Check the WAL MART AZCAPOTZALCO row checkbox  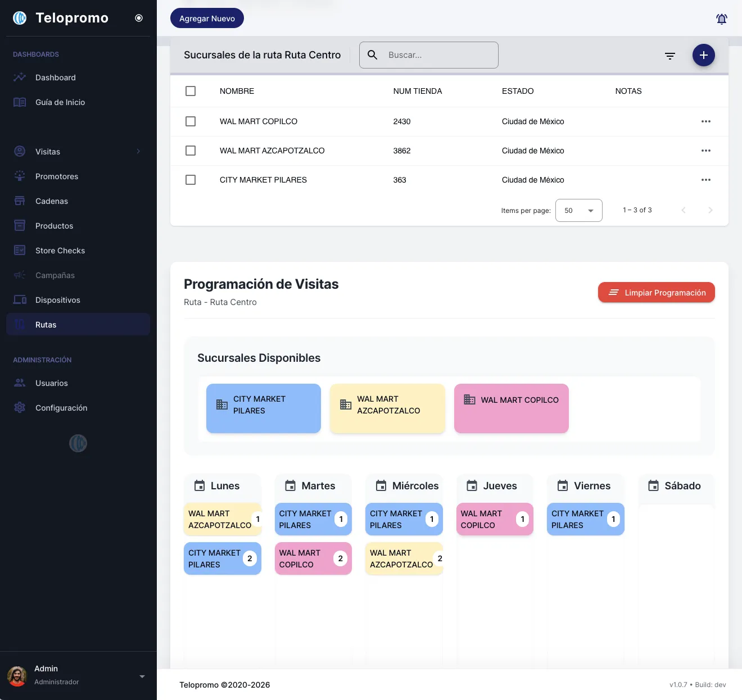pos(191,151)
